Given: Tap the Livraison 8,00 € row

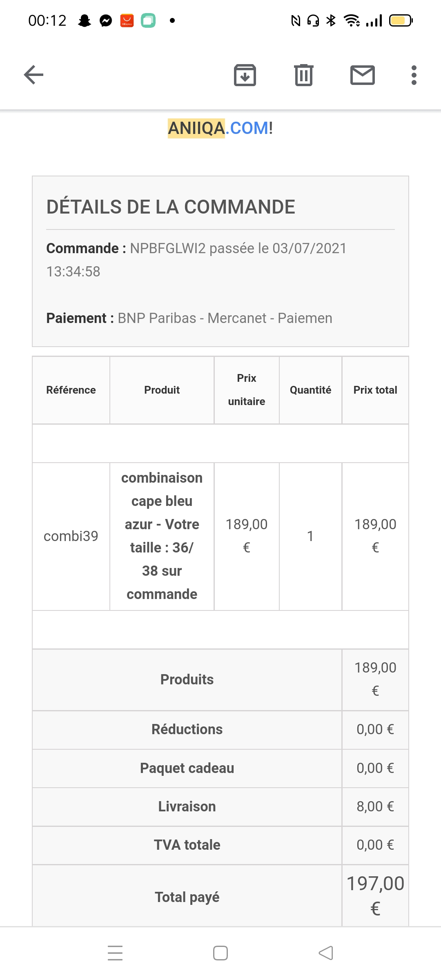Looking at the screenshot, I should coord(220,806).
